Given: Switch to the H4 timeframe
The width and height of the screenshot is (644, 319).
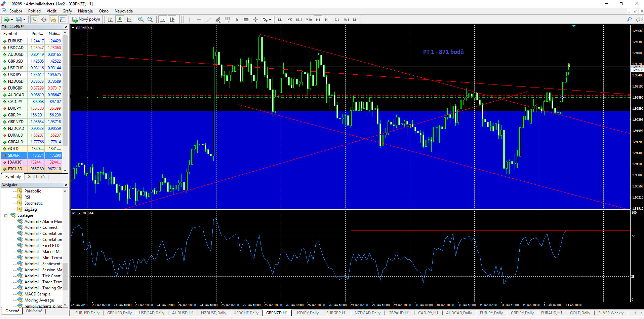Looking at the screenshot, I should pos(327,20).
